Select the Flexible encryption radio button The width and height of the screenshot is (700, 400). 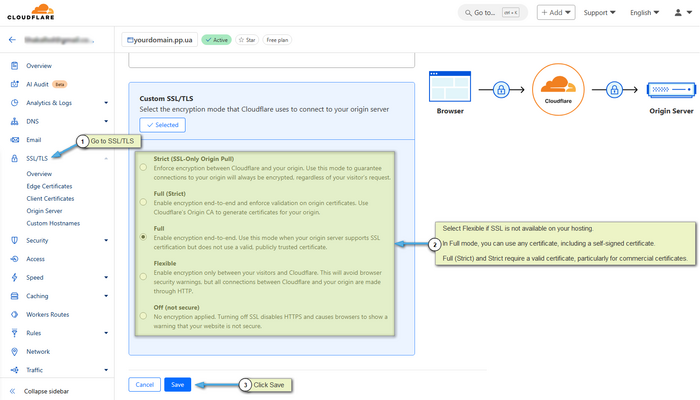[x=143, y=276]
